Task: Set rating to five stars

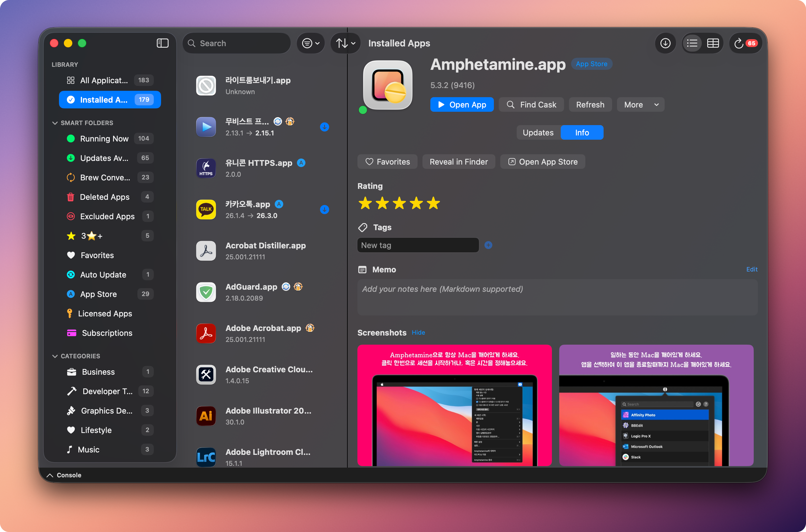Action: pyautogui.click(x=433, y=203)
